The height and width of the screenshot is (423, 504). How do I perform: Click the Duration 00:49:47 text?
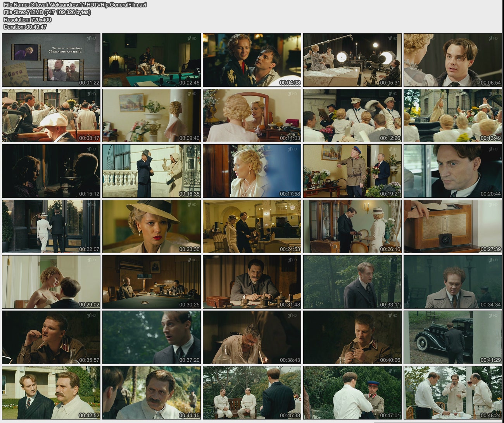click(25, 27)
